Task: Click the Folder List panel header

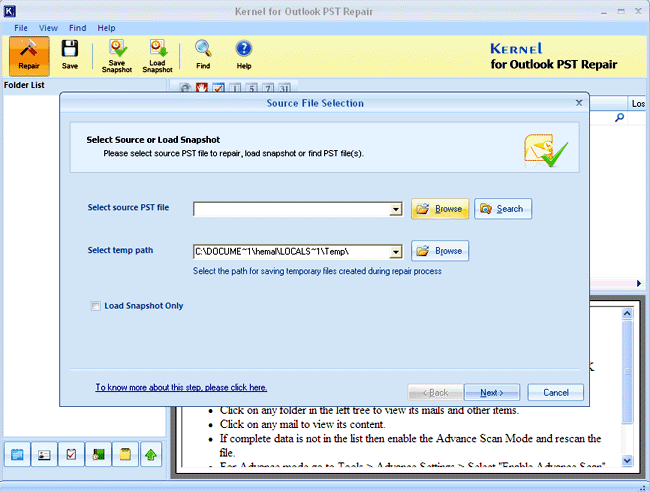Action: (84, 85)
